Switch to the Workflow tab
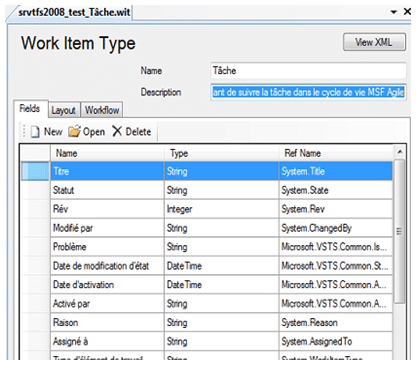 tap(102, 110)
